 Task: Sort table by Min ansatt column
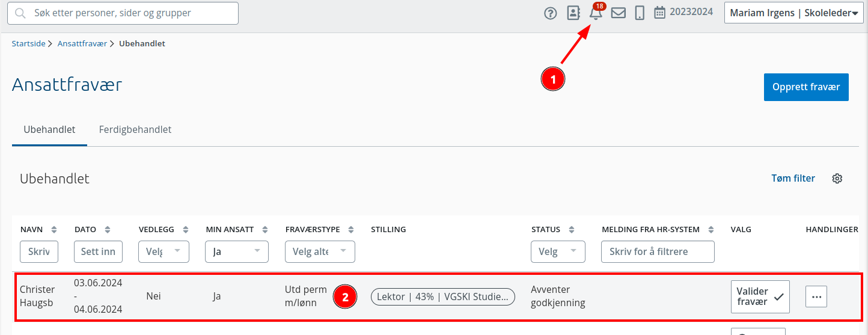[265, 230]
